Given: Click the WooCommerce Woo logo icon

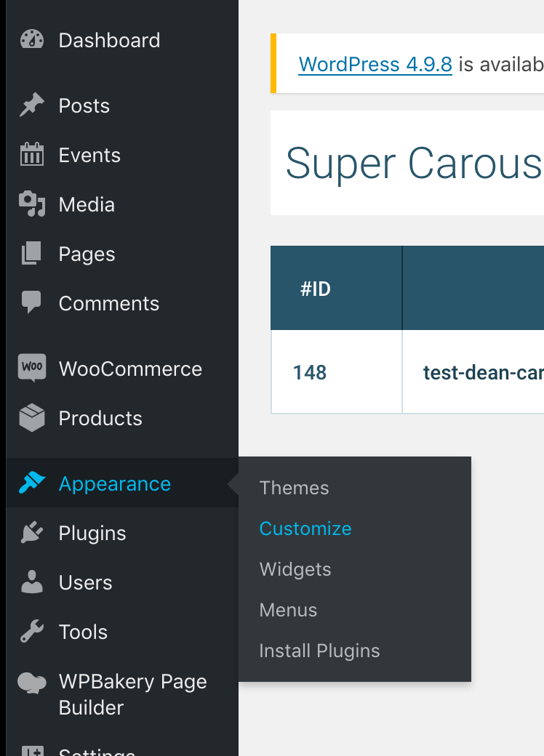Looking at the screenshot, I should point(32,368).
